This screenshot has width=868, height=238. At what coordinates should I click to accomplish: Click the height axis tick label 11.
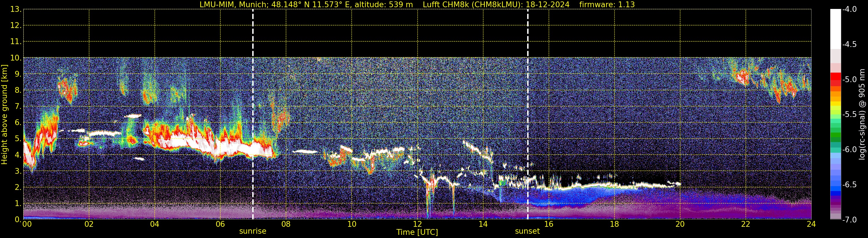point(16,42)
